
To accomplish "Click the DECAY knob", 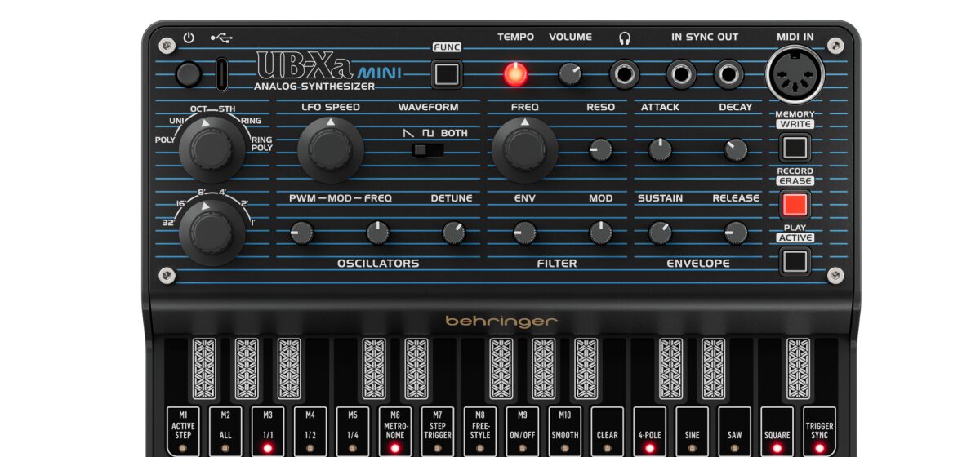I will 735,149.
